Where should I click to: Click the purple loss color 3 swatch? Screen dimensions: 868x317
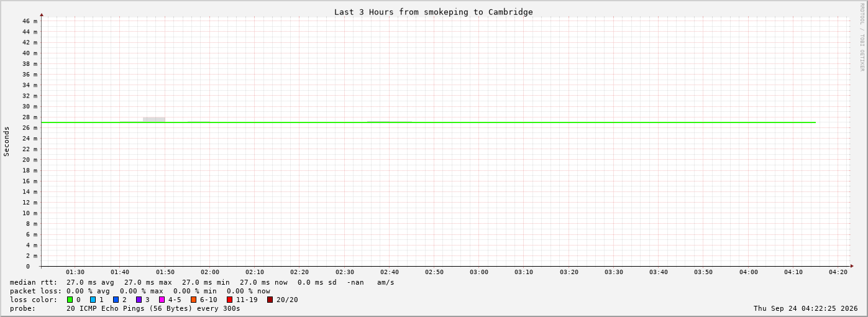139,300
